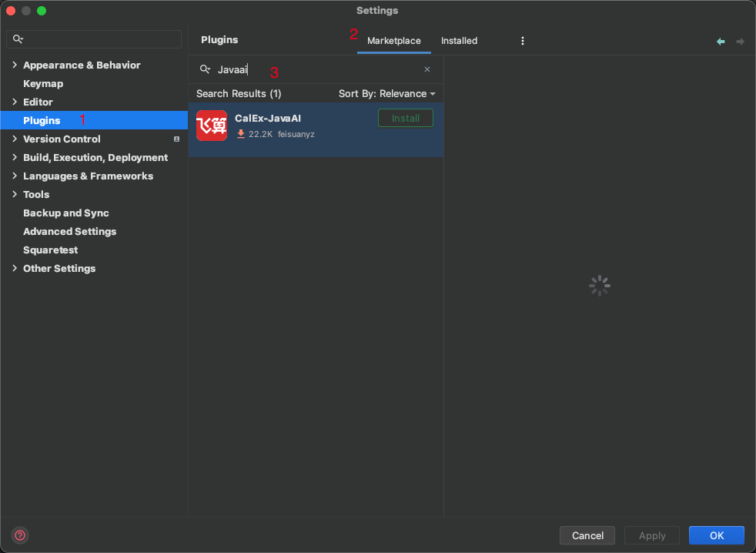This screenshot has height=553, width=756.
Task: Clear the plugin search with the X icon
Action: click(x=427, y=69)
